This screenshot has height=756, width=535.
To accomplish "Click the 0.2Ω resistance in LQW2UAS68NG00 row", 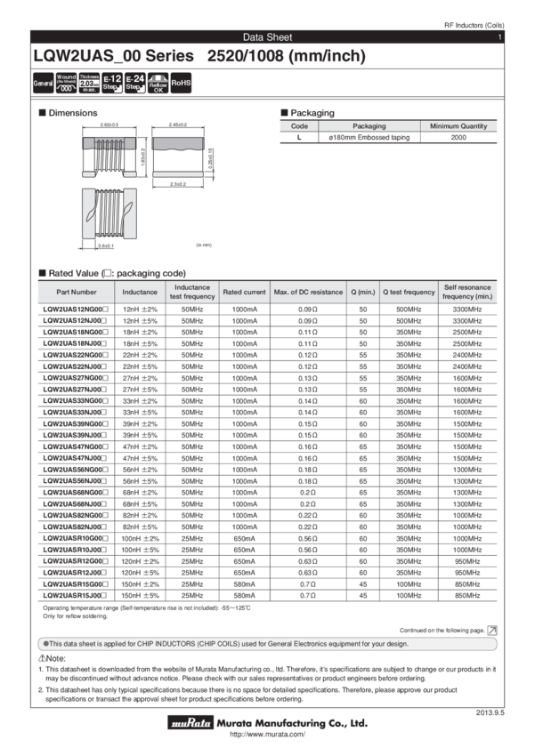I will [308, 493].
